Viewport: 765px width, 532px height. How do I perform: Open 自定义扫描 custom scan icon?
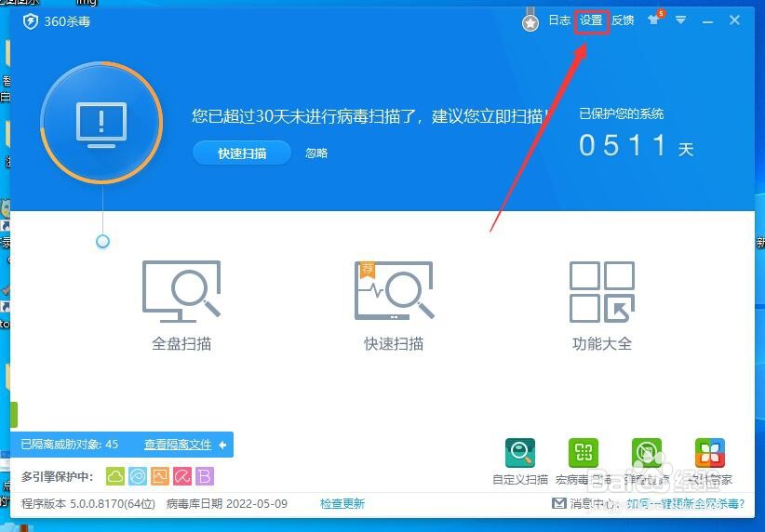(520, 453)
